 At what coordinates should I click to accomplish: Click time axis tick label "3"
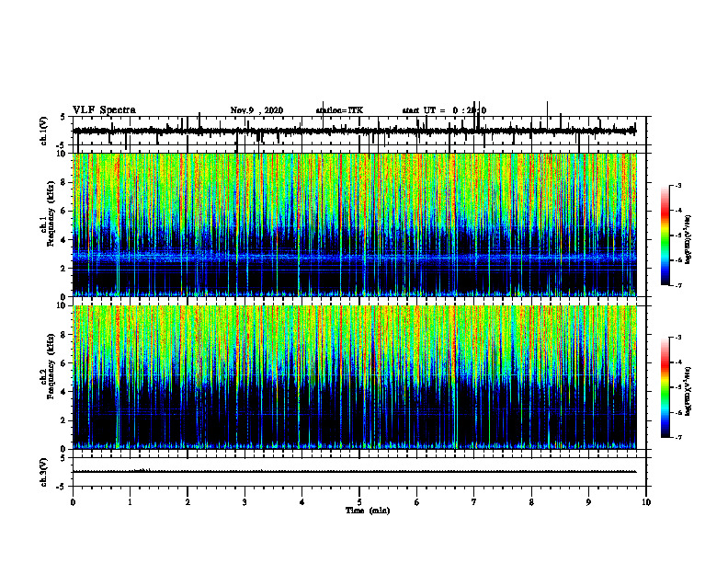coord(245,502)
